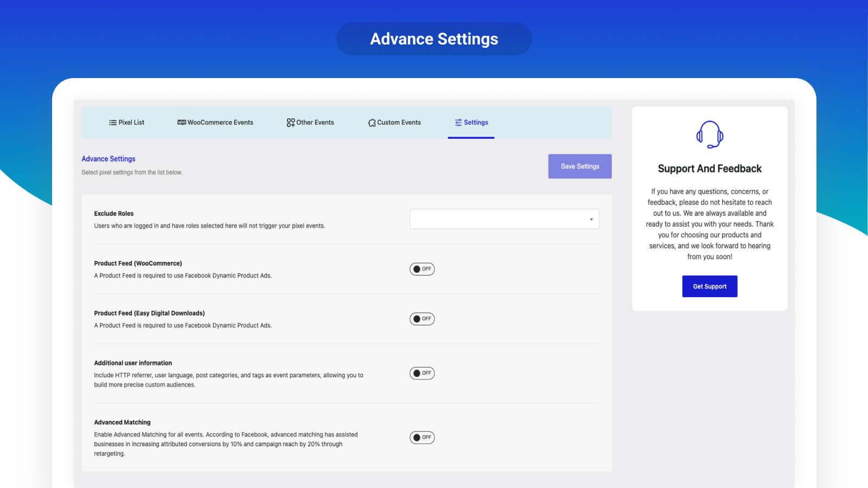Open the WooCommerce Events tab
The height and width of the screenshot is (488, 868).
pos(215,123)
